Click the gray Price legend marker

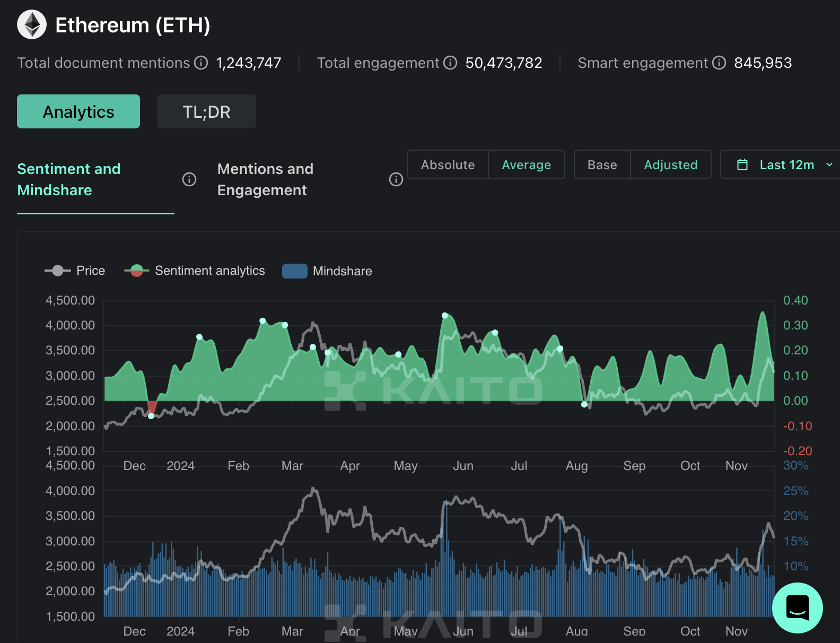58,271
